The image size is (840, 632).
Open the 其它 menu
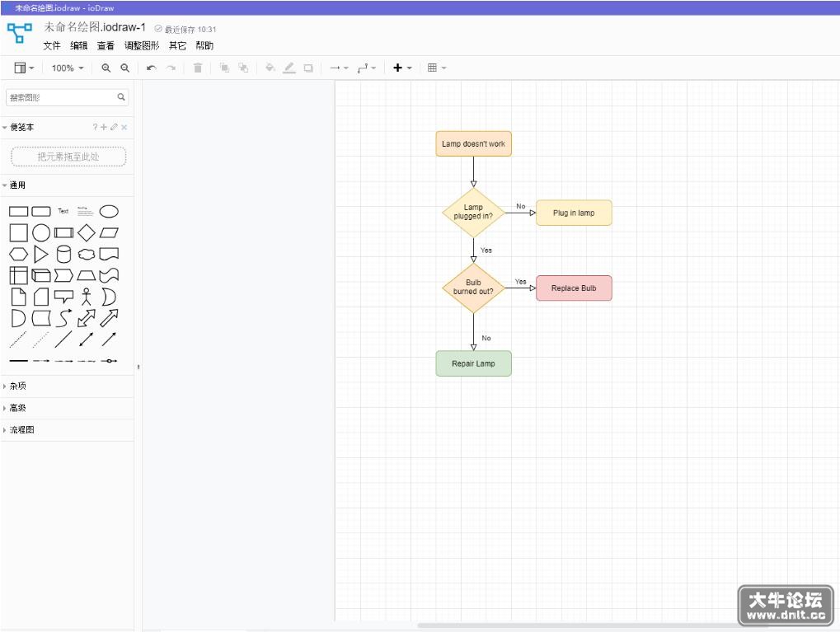pyautogui.click(x=177, y=46)
